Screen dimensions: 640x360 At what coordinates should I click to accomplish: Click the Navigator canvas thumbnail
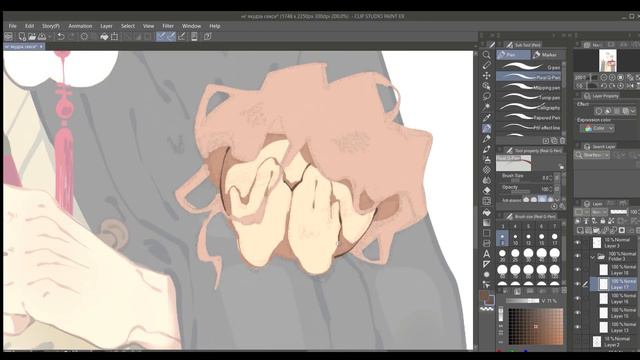(607, 60)
